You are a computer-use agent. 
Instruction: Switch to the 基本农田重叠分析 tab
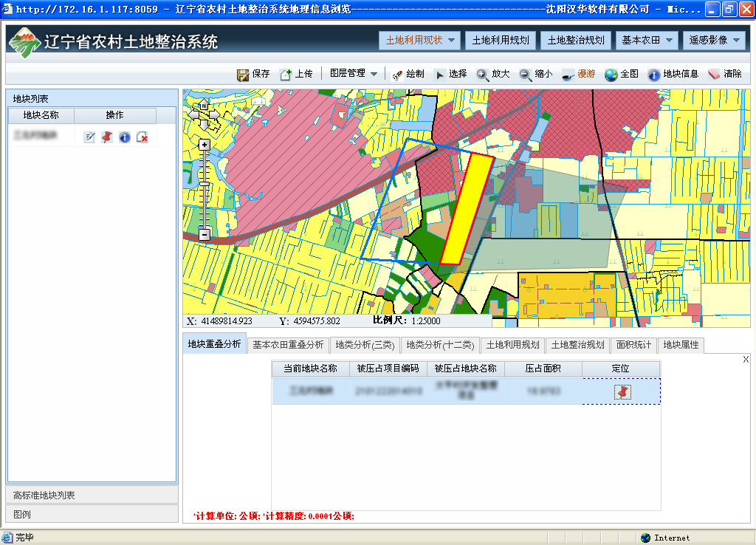(x=288, y=345)
